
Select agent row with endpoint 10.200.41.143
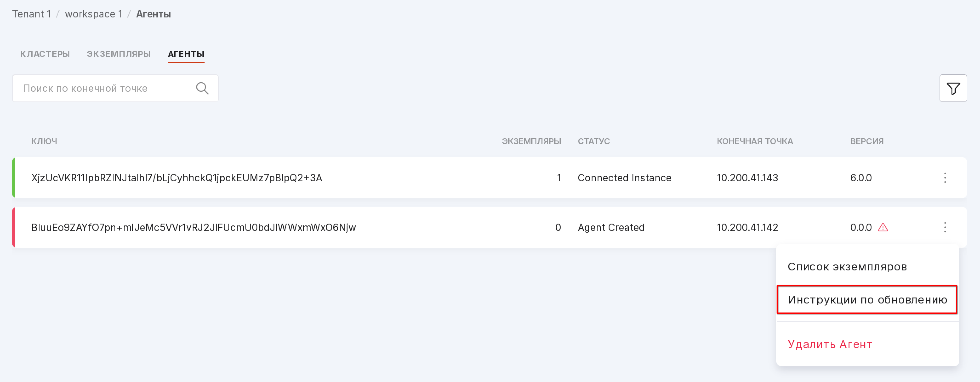(747, 177)
